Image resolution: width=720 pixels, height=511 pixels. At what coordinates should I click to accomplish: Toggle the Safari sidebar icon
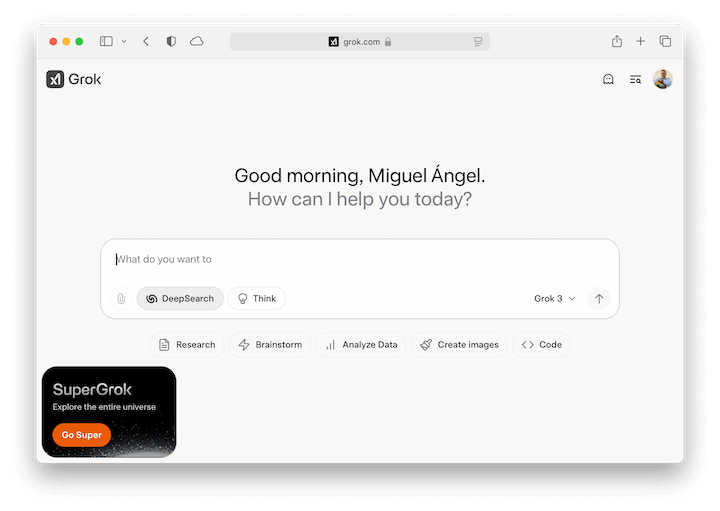point(106,41)
